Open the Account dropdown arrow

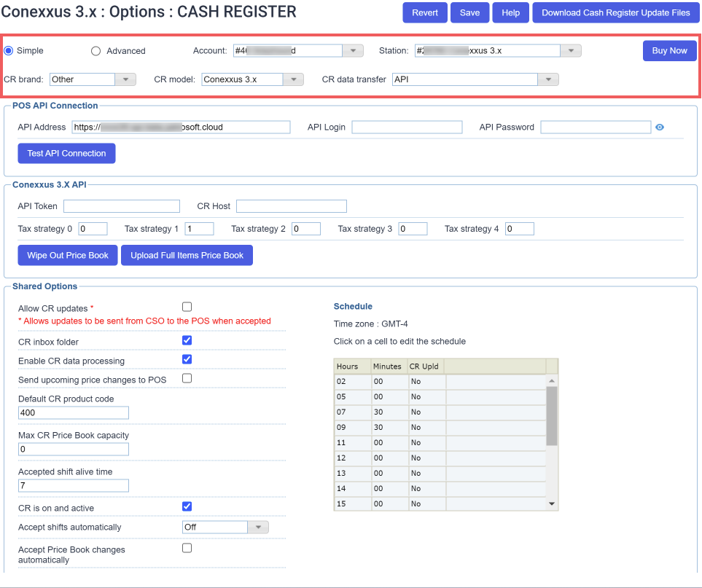pyautogui.click(x=353, y=50)
